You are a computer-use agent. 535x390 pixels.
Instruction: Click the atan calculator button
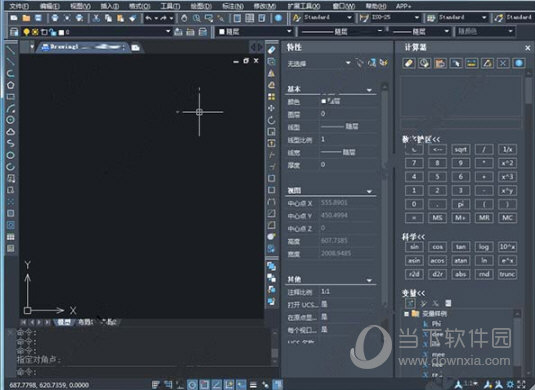460,260
